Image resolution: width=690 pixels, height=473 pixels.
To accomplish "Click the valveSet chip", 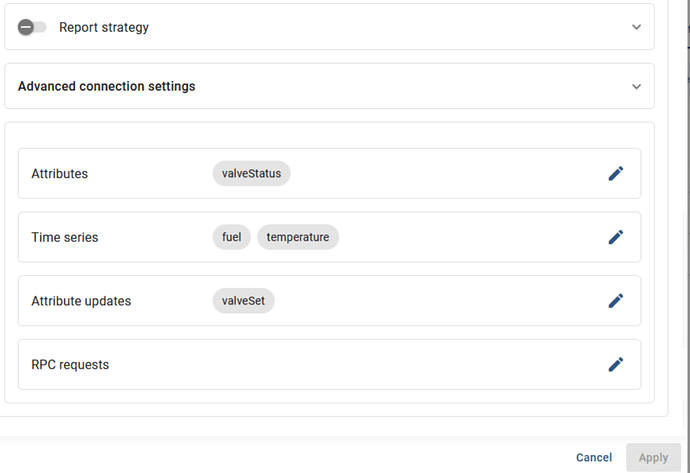I will click(243, 301).
